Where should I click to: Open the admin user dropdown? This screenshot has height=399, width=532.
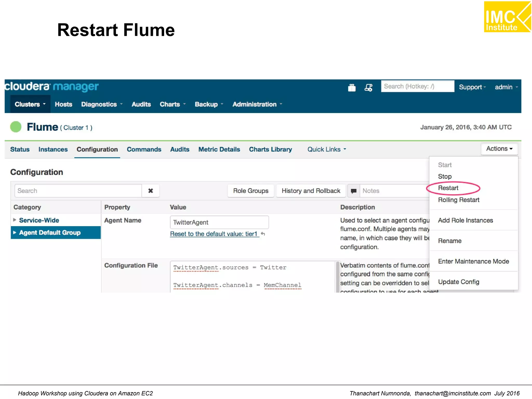pyautogui.click(x=506, y=87)
